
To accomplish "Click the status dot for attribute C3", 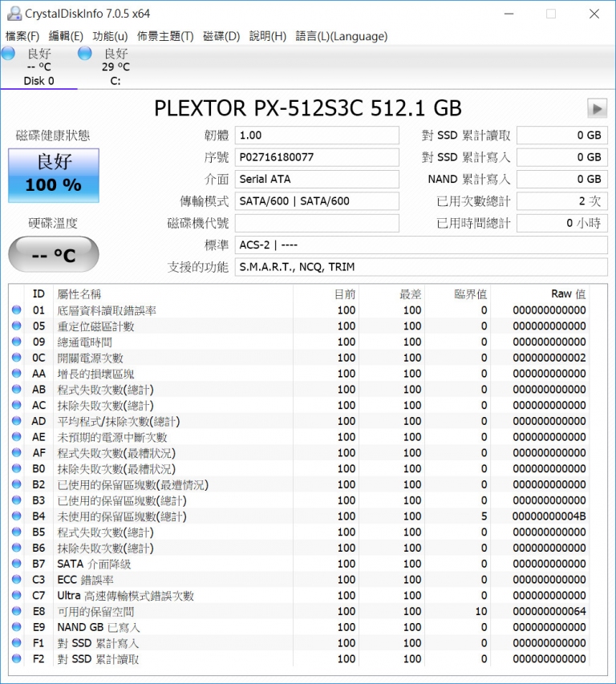I will 17,579.
